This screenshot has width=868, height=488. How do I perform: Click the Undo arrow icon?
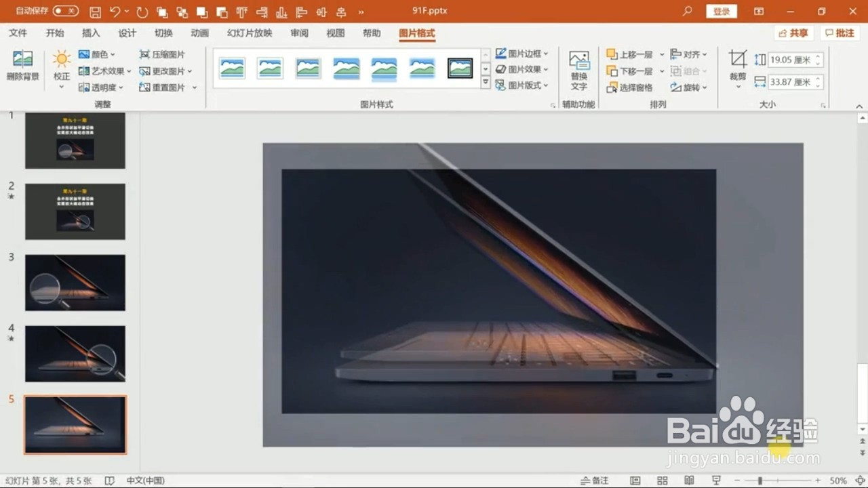[x=115, y=12]
